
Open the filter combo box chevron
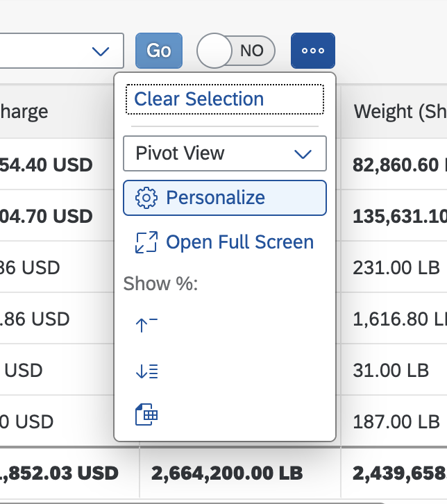coord(101,51)
